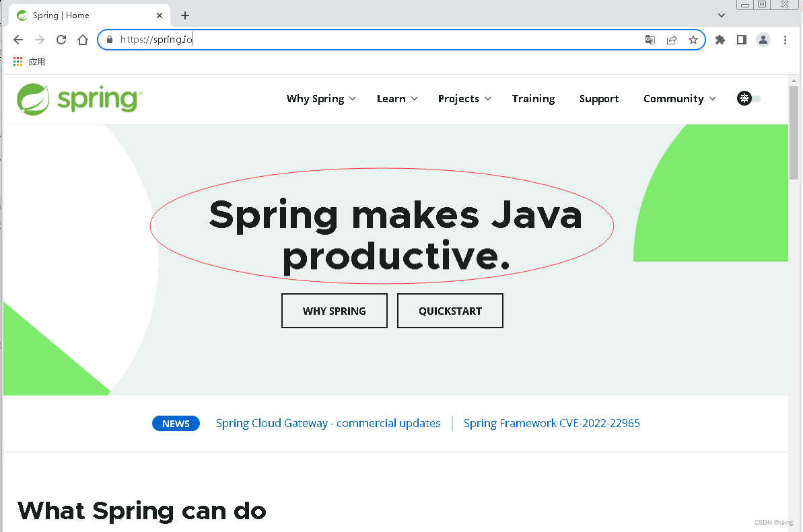Image resolution: width=803 pixels, height=532 pixels.
Task: Click the QUICKSTART button
Action: (x=450, y=311)
